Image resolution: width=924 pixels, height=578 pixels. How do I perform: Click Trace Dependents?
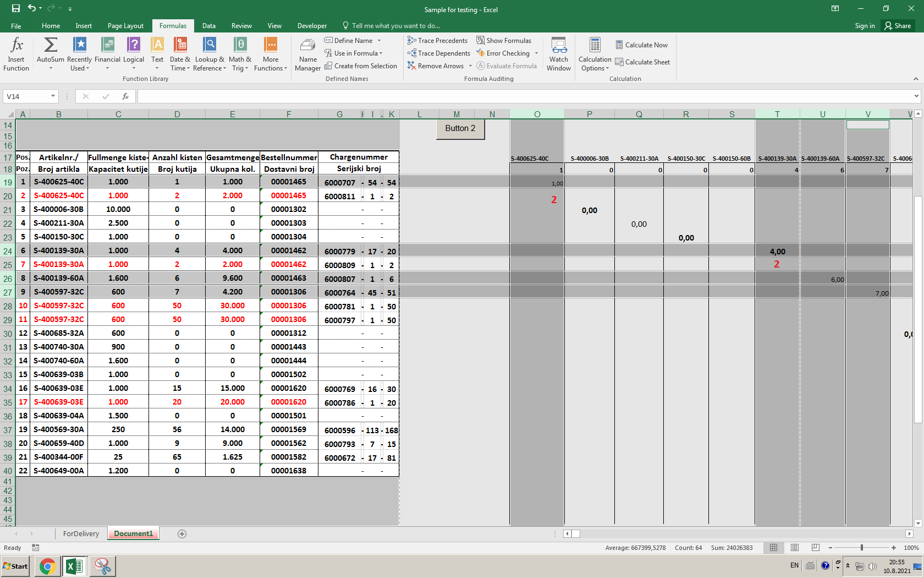(x=439, y=53)
